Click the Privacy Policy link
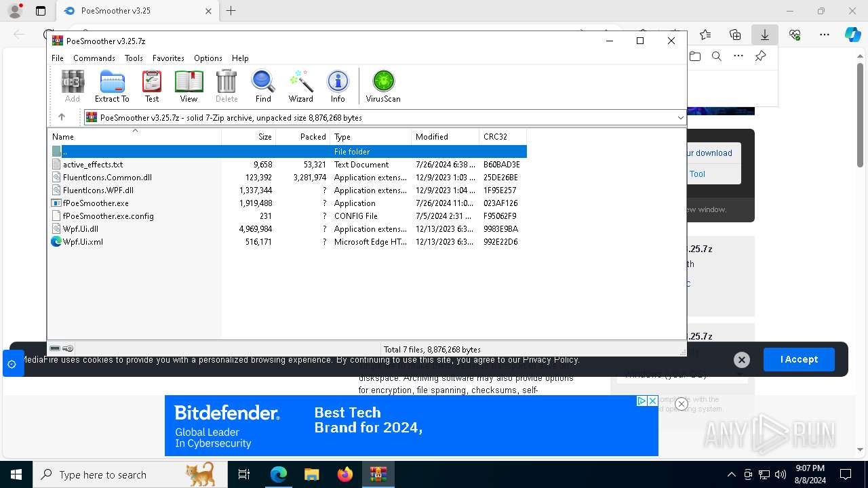The image size is (868, 488). [551, 360]
